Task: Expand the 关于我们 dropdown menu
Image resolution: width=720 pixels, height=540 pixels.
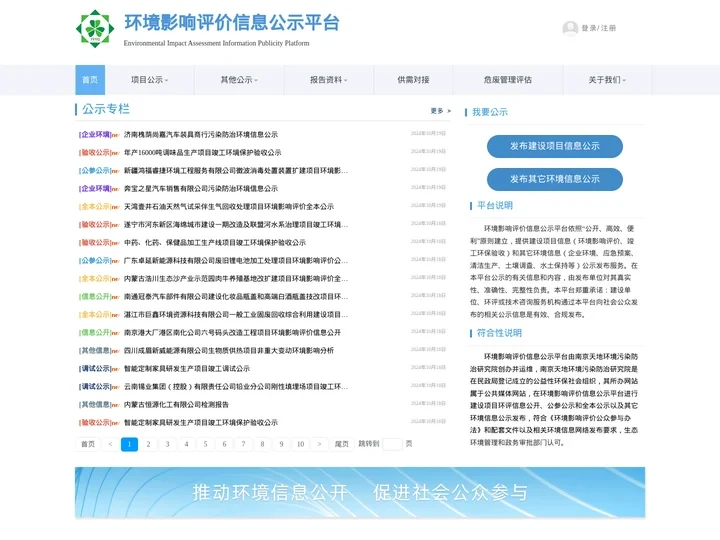Action: [607, 80]
